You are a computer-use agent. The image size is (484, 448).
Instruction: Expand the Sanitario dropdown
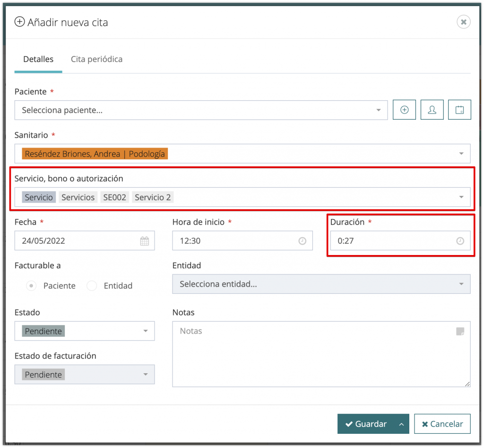click(x=461, y=154)
